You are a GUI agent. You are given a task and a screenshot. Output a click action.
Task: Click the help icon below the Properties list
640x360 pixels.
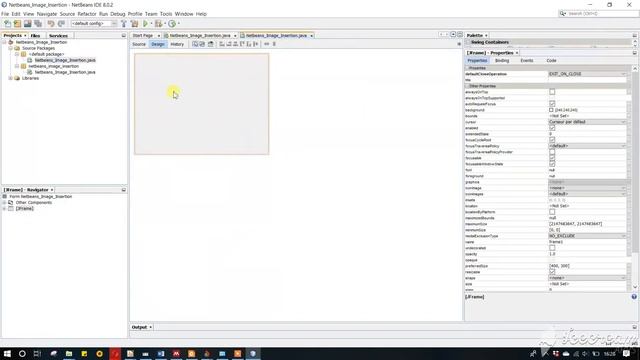coord(634,297)
